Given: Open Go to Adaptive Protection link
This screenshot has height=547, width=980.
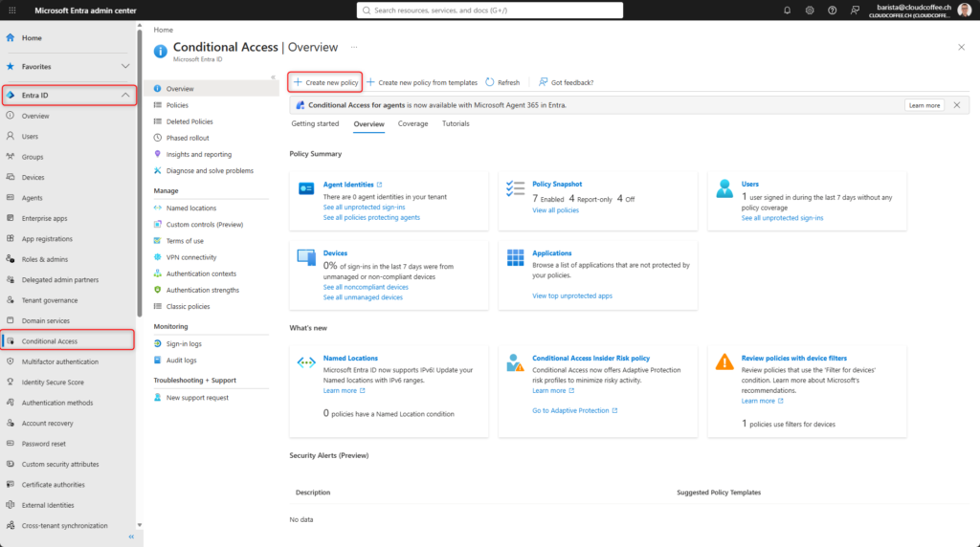Looking at the screenshot, I should [x=574, y=410].
